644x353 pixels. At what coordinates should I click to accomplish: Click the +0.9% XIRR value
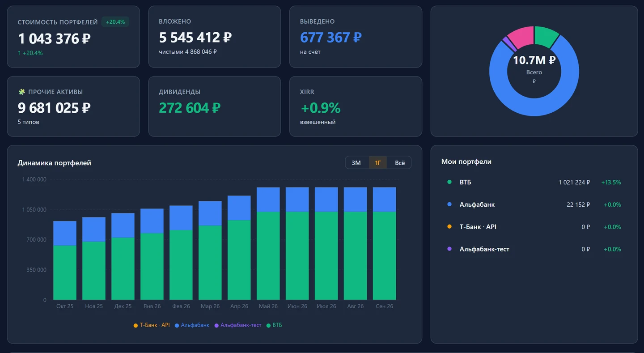[x=320, y=108]
